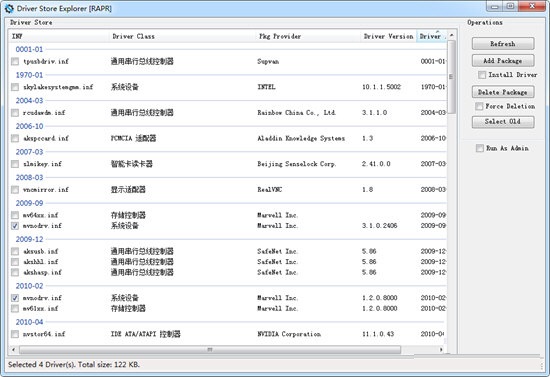This screenshot has width=550, height=377.
Task: Collapse the 2006-10 group header
Action: pos(29,126)
